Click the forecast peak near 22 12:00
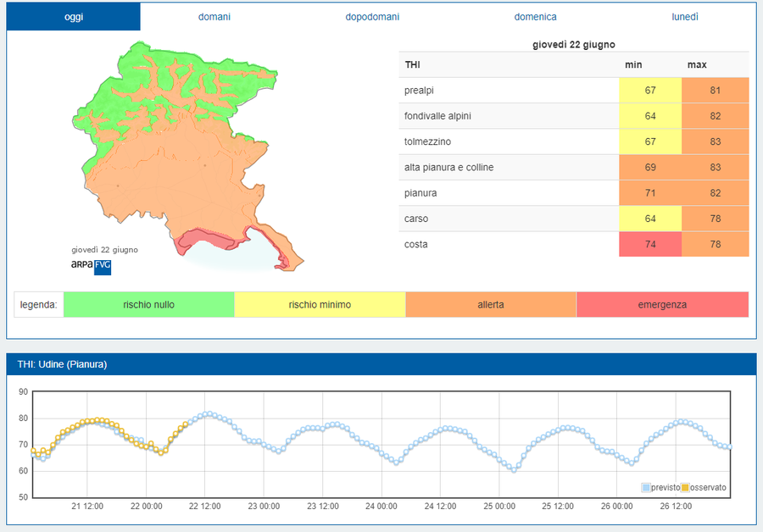The image size is (763, 532). tap(207, 413)
